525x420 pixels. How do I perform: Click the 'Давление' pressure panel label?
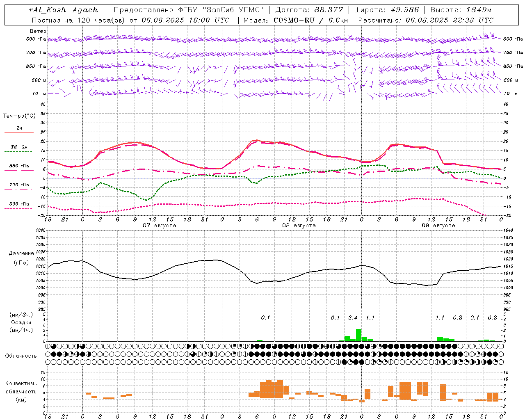click(21, 253)
